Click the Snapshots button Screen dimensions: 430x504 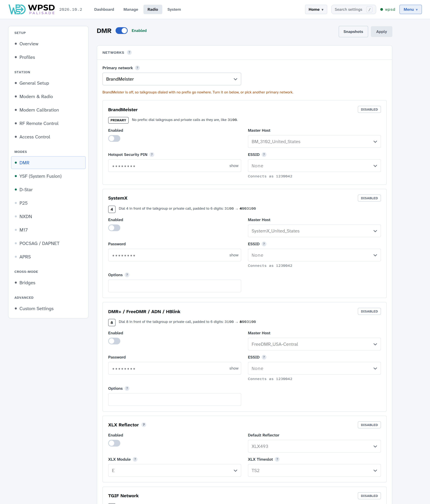point(353,32)
